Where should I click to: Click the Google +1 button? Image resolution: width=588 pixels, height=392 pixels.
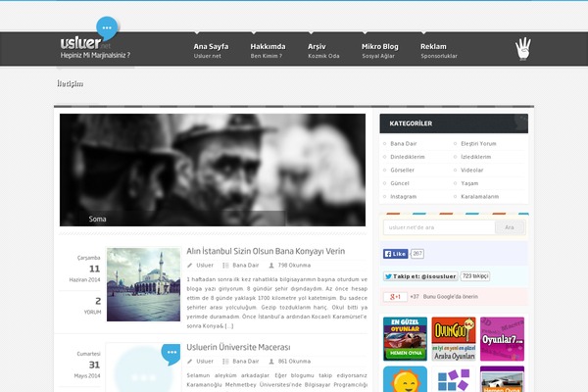(395, 297)
